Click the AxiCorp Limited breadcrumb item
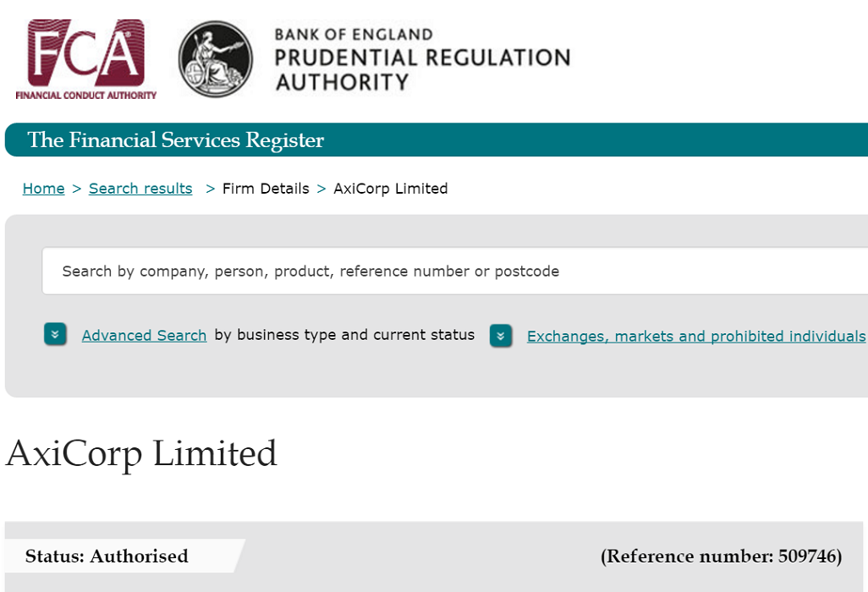This screenshot has width=868, height=592. (390, 189)
